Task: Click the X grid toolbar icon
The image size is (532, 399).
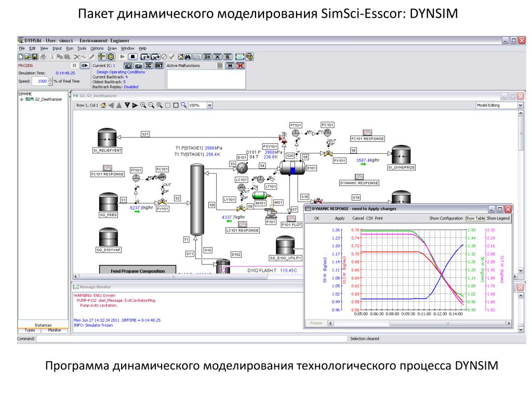Action: 218,57
